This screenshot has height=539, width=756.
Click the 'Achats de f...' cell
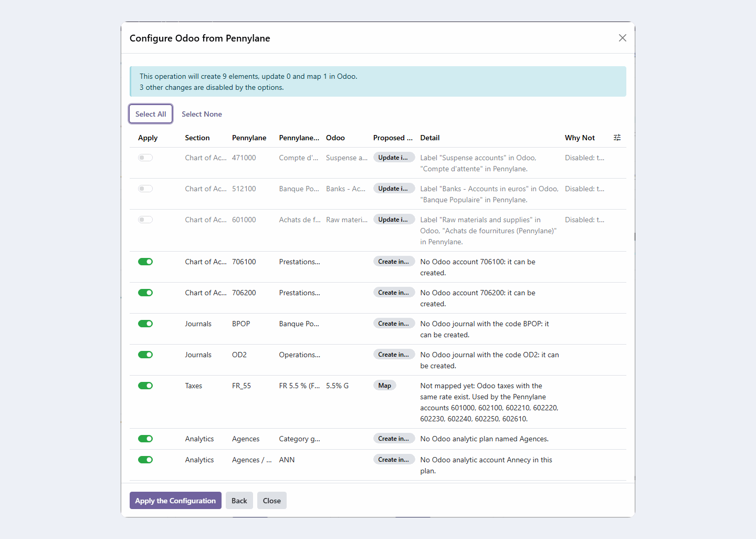(x=300, y=220)
